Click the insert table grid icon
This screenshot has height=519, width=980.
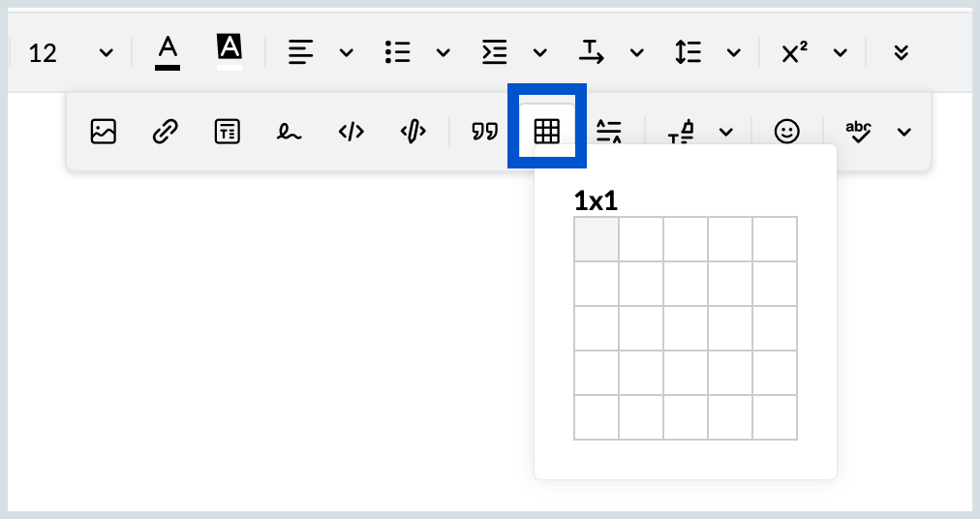[547, 132]
